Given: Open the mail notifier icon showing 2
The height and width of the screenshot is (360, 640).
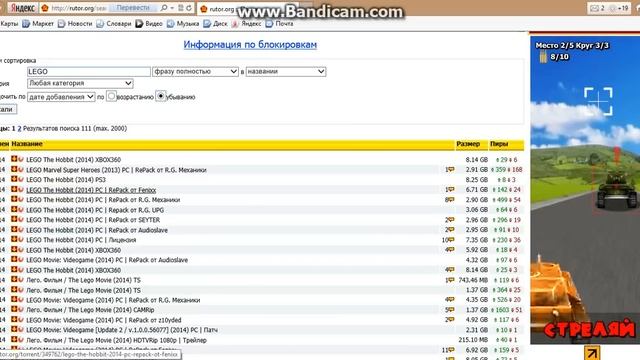Looking at the screenshot, I should pyautogui.click(x=597, y=8).
